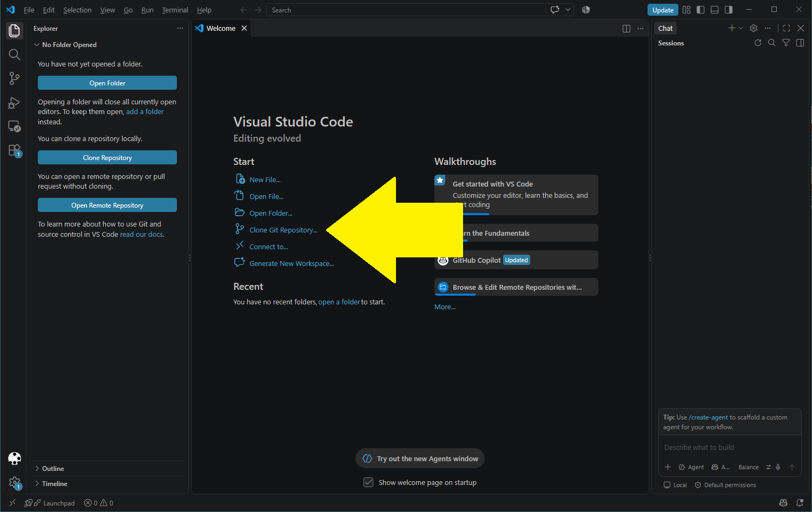
Task: Open the Terminal menu
Action: [x=175, y=10]
